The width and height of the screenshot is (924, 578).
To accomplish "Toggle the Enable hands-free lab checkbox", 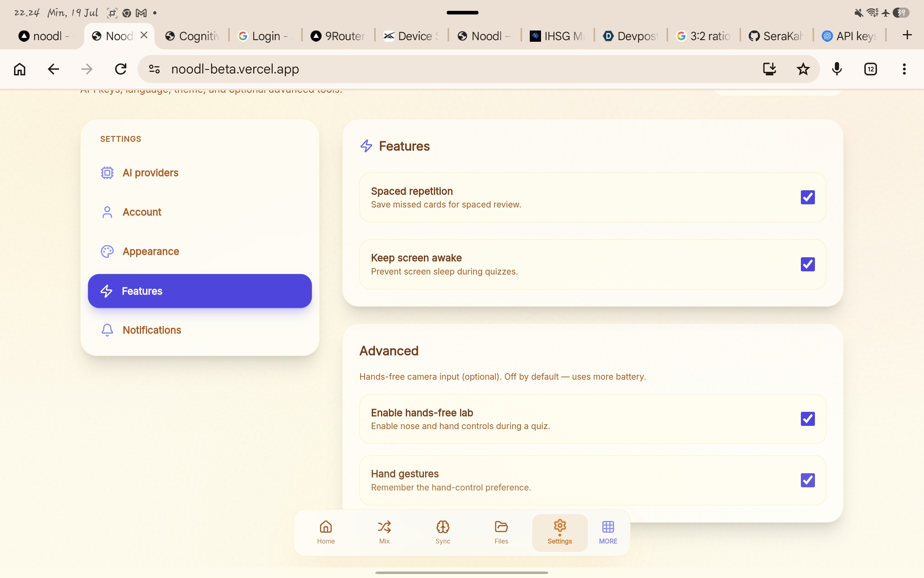I will tap(808, 419).
